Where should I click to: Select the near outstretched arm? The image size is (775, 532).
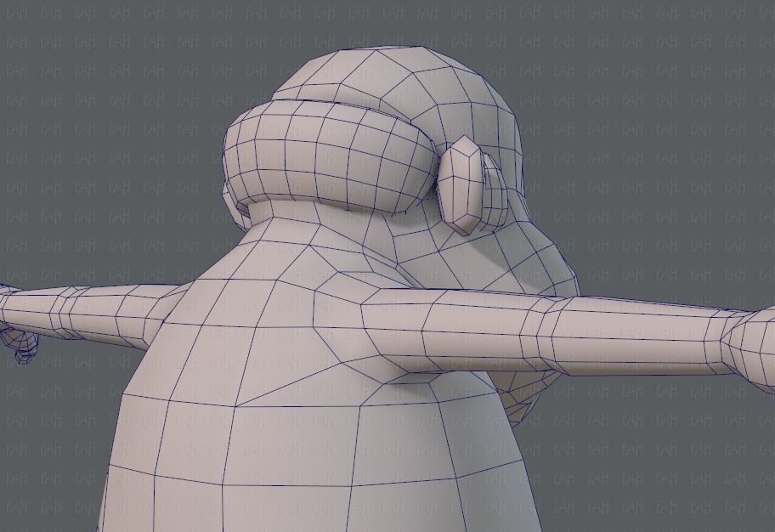569,331
